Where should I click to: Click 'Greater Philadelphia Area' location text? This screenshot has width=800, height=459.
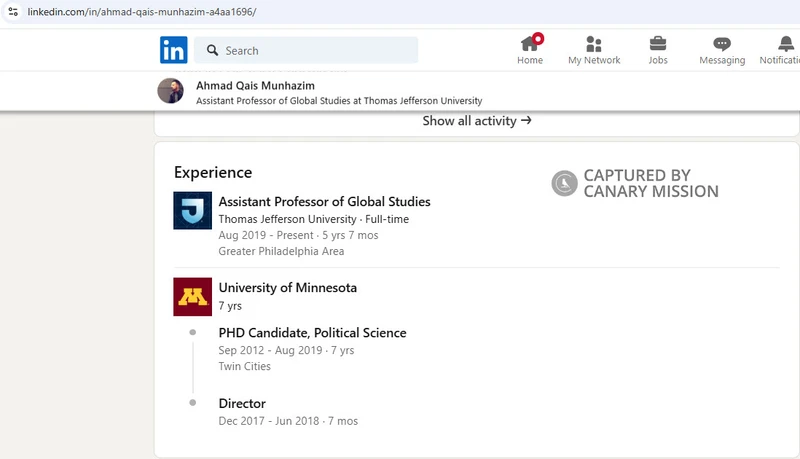(281, 251)
